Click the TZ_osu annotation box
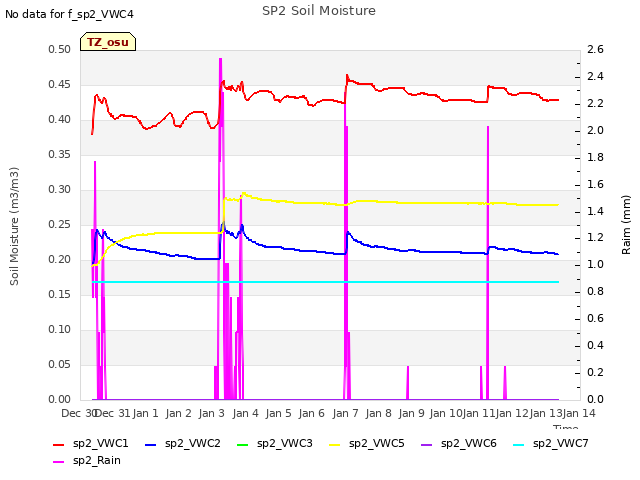Image resolution: width=640 pixels, height=480 pixels. click(x=108, y=42)
